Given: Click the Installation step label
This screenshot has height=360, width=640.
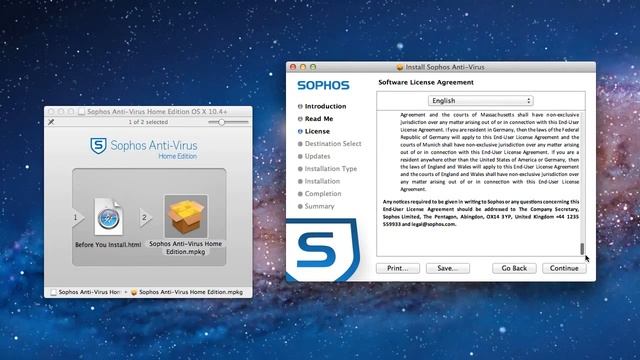Looking at the screenshot, I should (322, 181).
